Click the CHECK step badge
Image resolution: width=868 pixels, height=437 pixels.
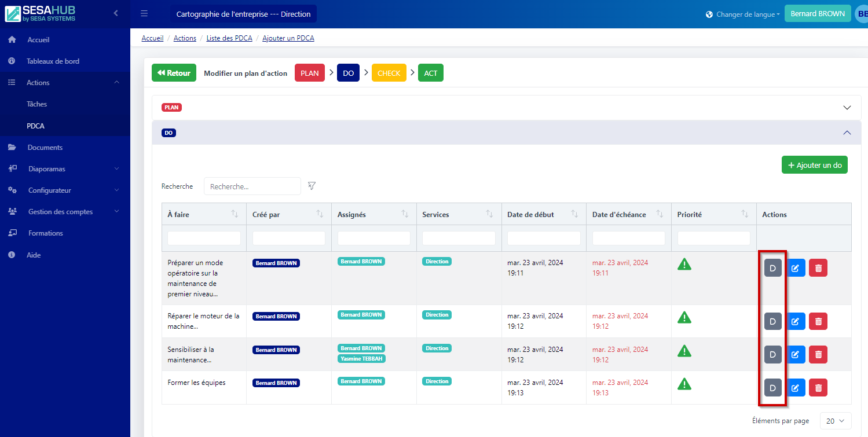tap(389, 73)
